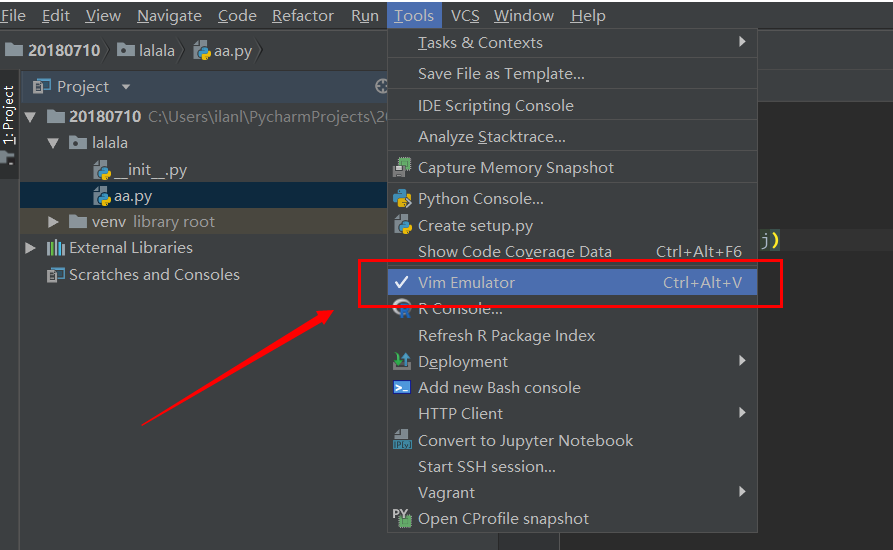This screenshot has height=550, width=893.
Task: Click the Add new Bash console icon
Action: [x=402, y=387]
